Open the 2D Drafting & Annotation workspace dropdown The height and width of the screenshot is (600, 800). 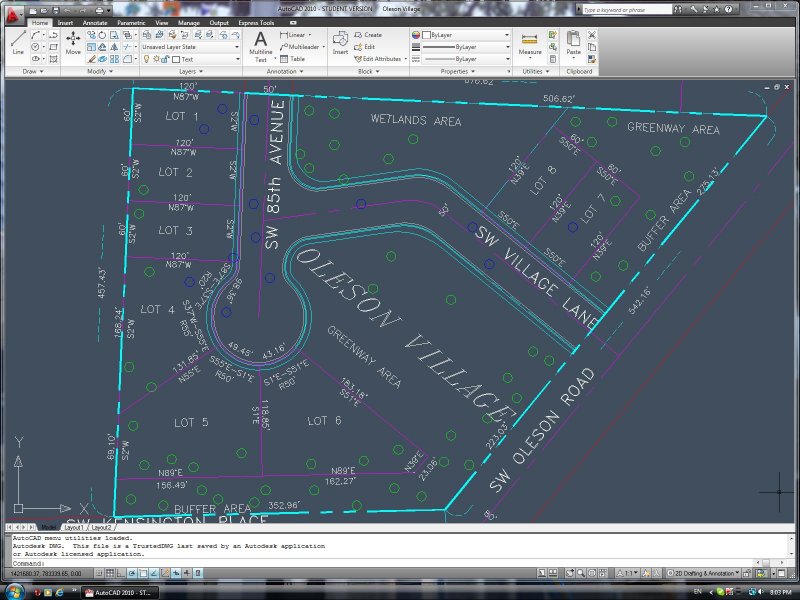[704, 573]
